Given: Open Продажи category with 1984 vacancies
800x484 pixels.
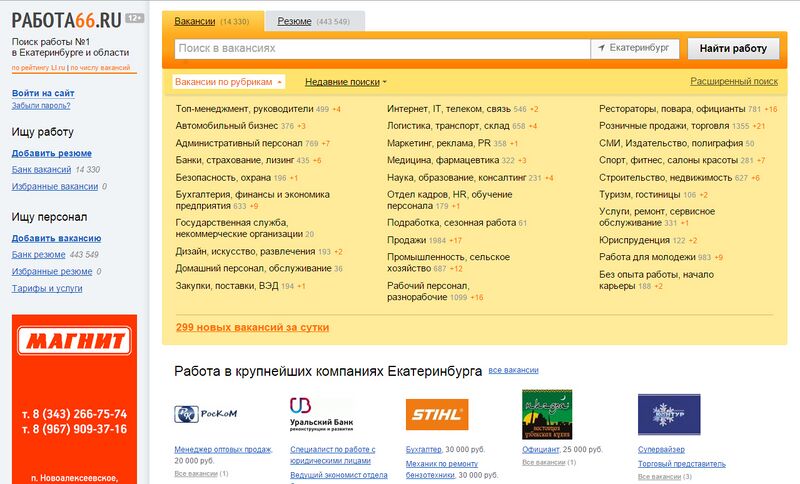Looking at the screenshot, I should [406, 240].
